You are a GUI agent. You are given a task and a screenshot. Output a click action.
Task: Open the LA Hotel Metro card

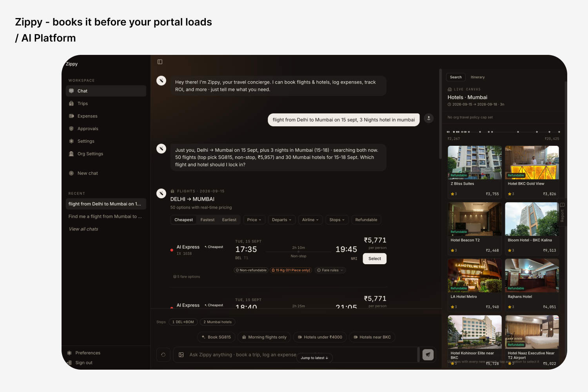[475, 285]
